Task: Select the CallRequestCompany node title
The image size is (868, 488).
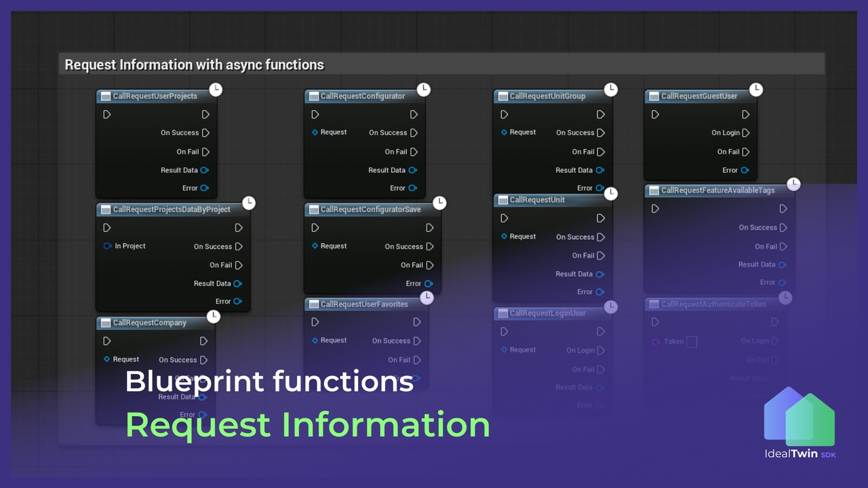Action: (x=150, y=323)
